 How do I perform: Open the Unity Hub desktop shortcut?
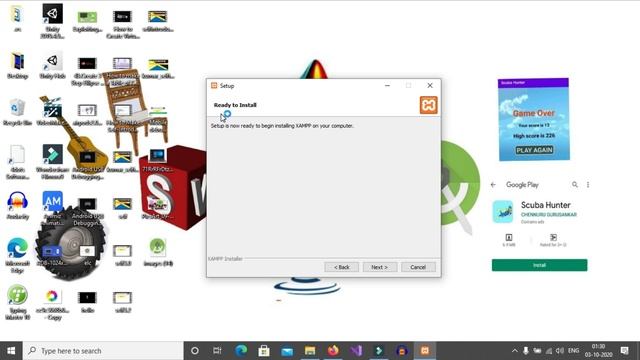(52, 65)
